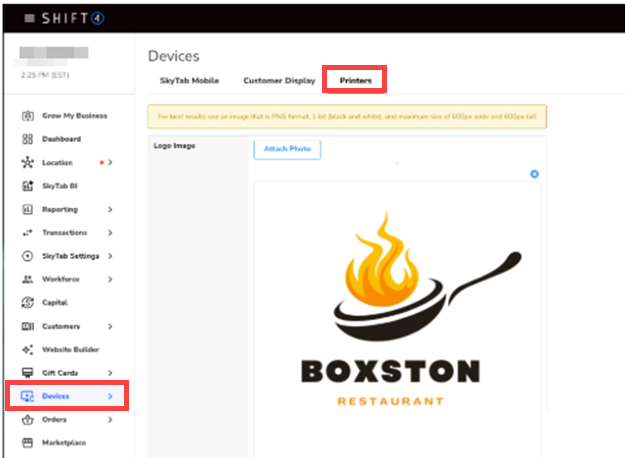Select the Printers tab
Viewport: 625px width, 458px height.
[x=354, y=80]
